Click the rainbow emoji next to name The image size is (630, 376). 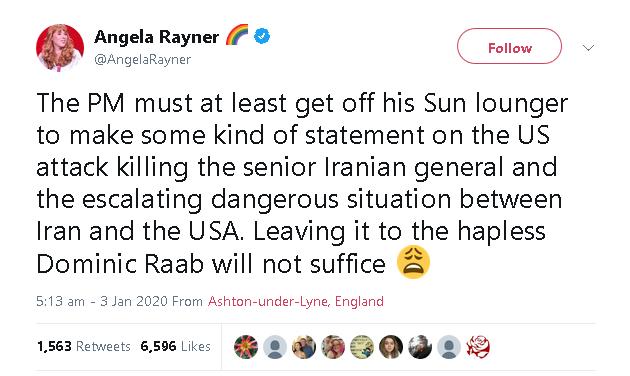point(237,35)
